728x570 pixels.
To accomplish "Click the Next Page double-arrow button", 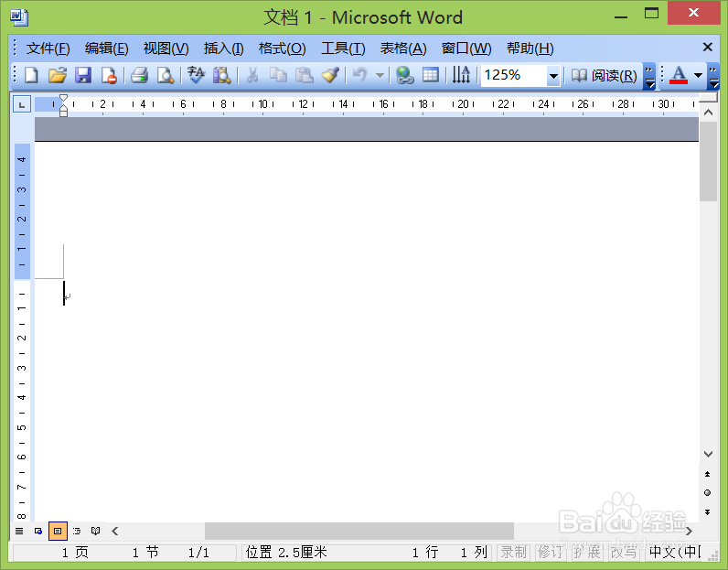I will tap(708, 512).
